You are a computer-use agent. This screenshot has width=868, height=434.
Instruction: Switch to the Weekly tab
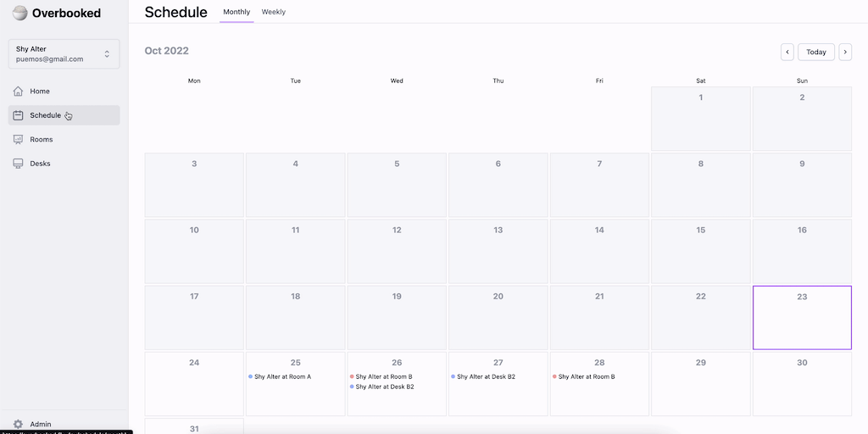(x=273, y=12)
